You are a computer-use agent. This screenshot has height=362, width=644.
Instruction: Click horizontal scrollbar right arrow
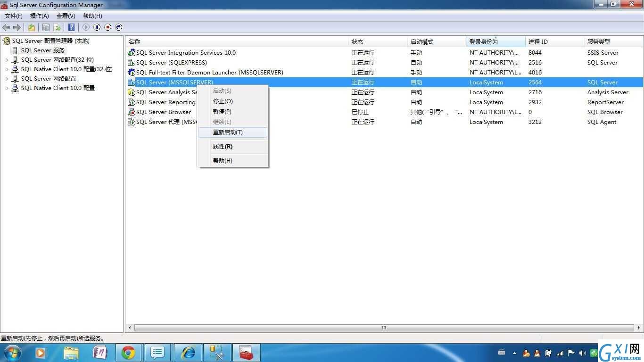click(638, 328)
